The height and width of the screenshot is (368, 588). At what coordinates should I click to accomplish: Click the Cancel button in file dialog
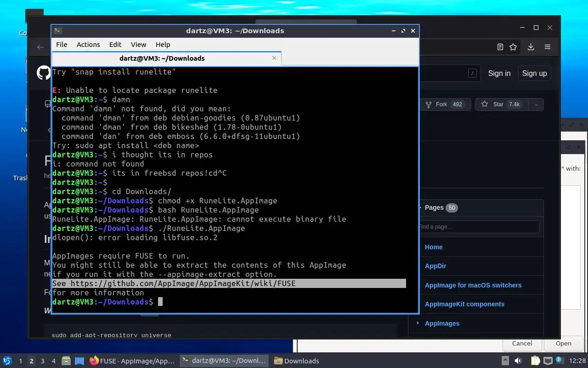point(522,343)
